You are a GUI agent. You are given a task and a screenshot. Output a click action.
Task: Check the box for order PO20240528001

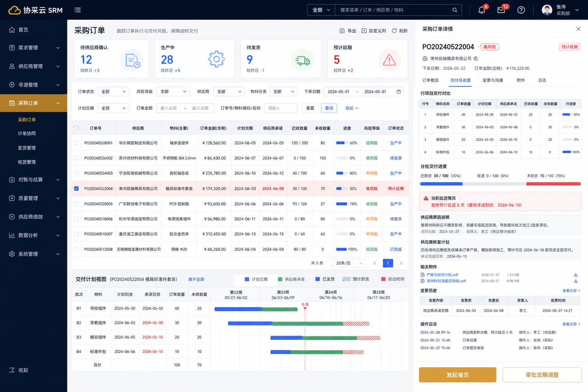[77, 143]
